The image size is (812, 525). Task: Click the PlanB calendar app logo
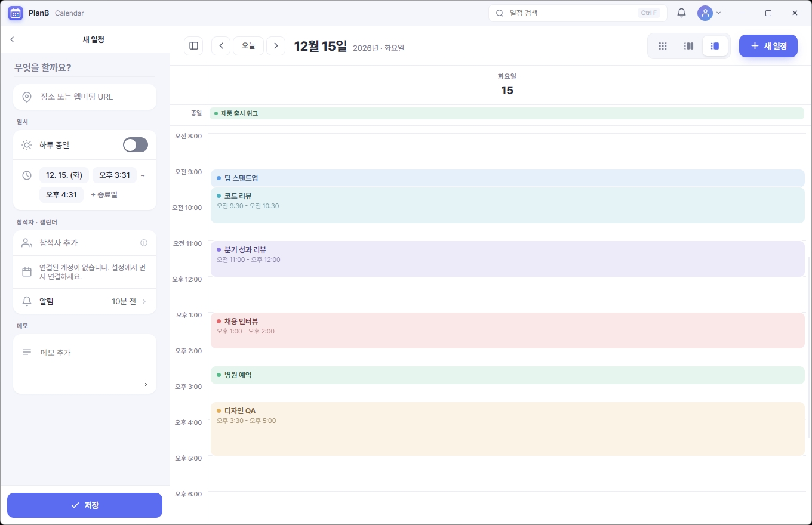coord(16,13)
